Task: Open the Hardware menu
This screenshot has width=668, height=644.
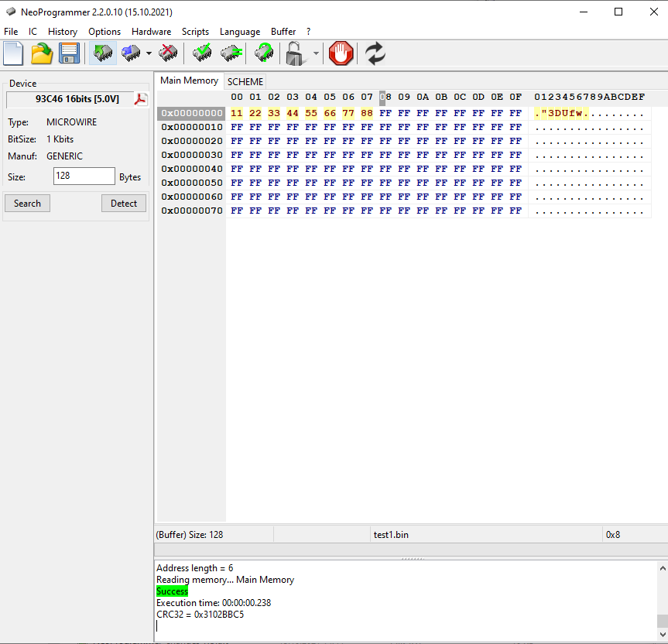Action: [x=151, y=32]
